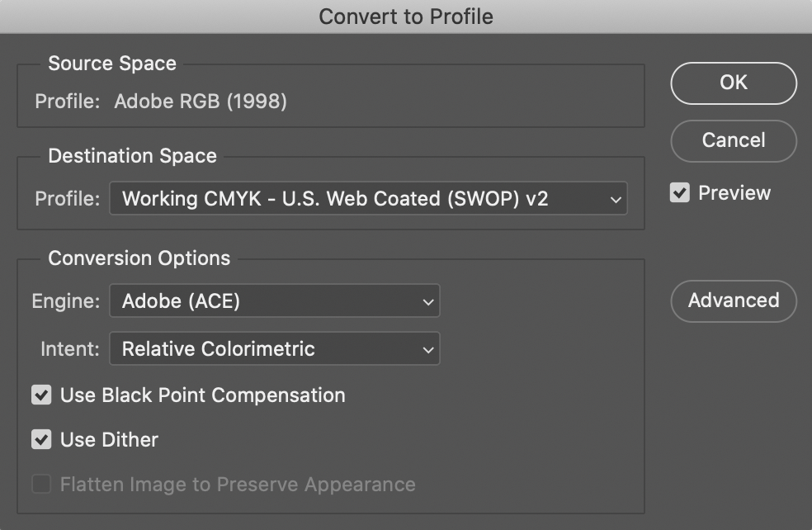Click the Convert to Profile title bar

(406, 17)
